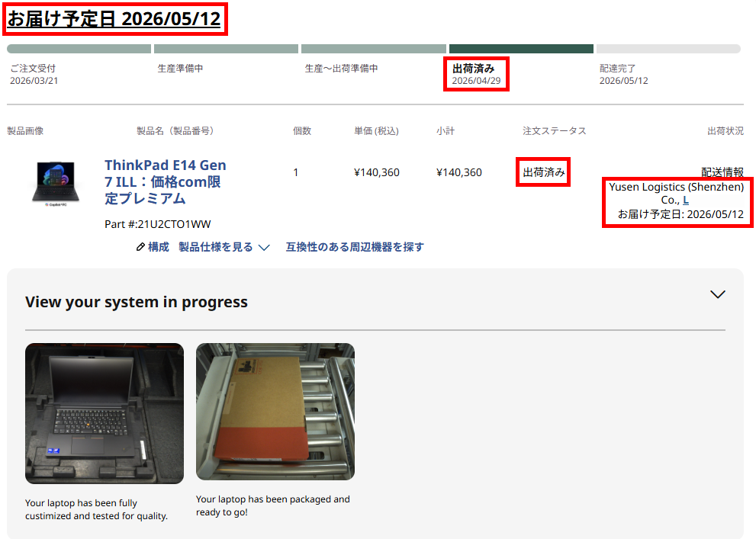Image resolution: width=756 pixels, height=539 pixels.
Task: Click the 小計 ¥140,360 value
Action: click(x=459, y=172)
